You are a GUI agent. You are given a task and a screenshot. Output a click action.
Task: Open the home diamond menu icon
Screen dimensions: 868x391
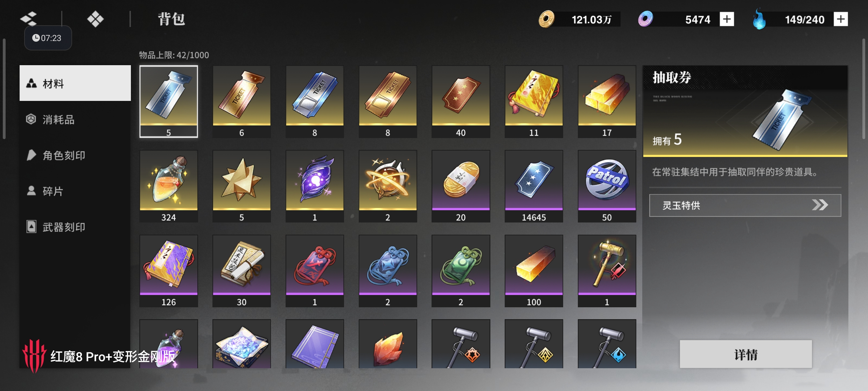point(95,19)
